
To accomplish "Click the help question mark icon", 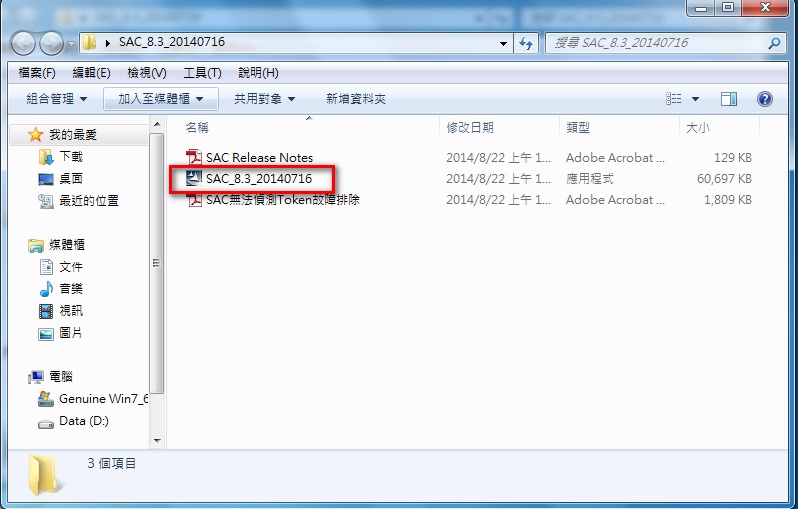I will click(765, 99).
